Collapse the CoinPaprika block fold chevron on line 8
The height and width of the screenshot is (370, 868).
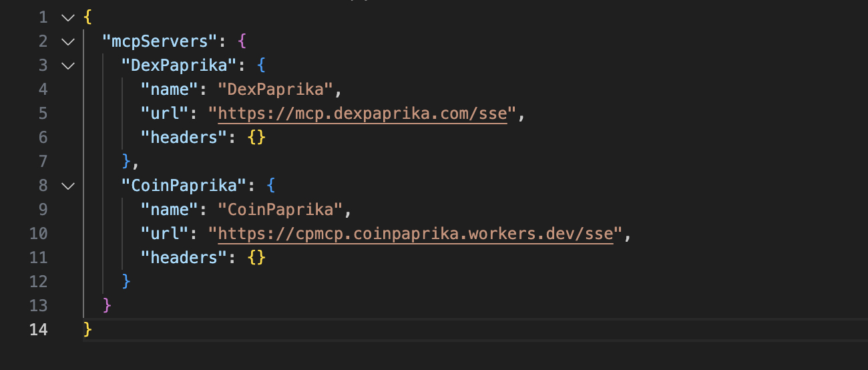coord(68,186)
